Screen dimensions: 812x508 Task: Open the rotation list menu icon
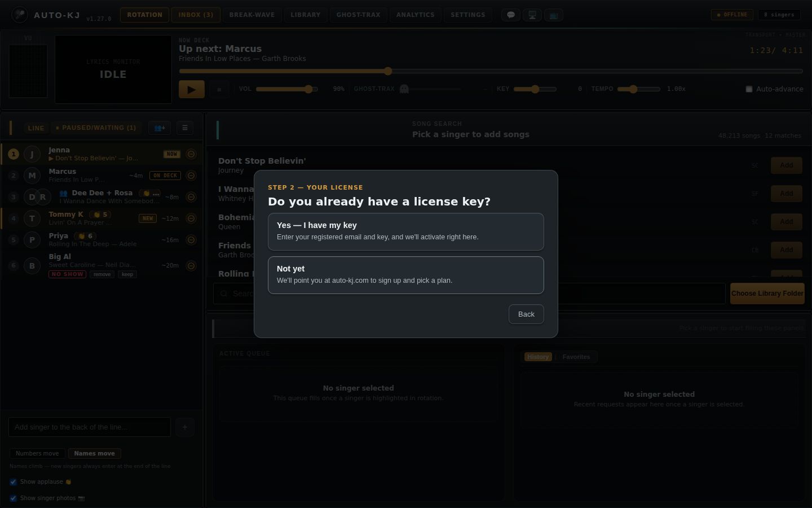coord(185,128)
